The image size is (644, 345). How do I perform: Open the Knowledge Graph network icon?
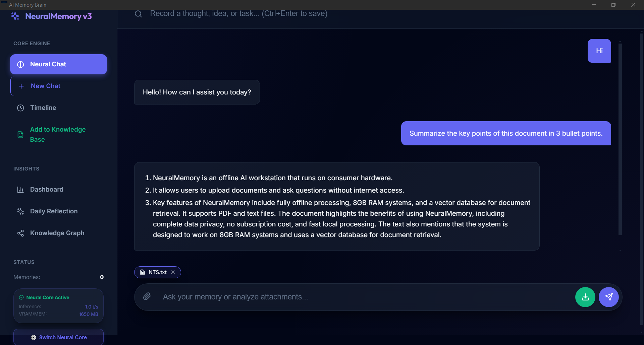[x=20, y=233]
